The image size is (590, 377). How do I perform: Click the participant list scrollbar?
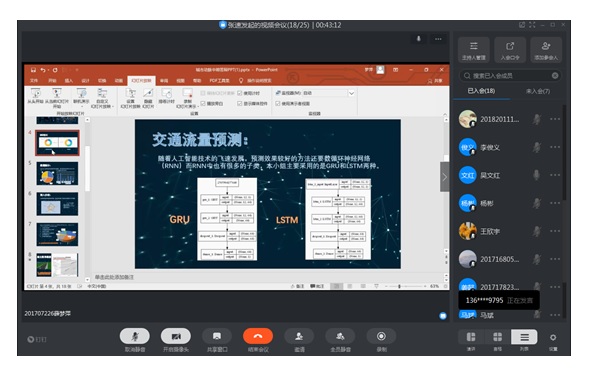click(x=564, y=152)
